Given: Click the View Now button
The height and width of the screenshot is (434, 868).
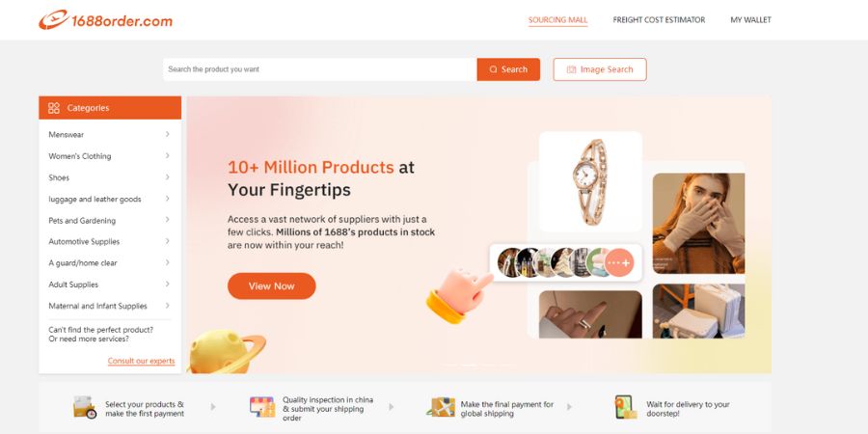Looking at the screenshot, I should (x=272, y=286).
